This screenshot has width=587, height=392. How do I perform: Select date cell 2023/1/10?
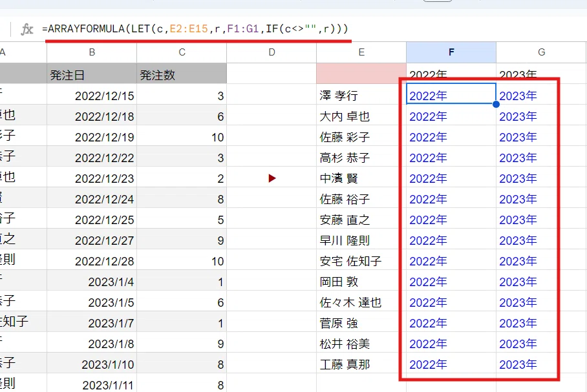click(92, 363)
